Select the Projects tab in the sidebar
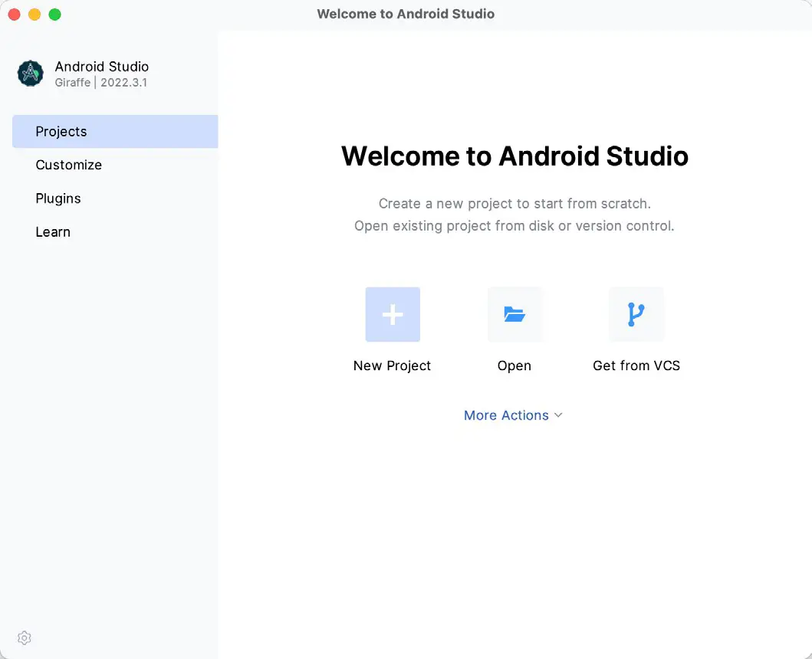 click(115, 132)
